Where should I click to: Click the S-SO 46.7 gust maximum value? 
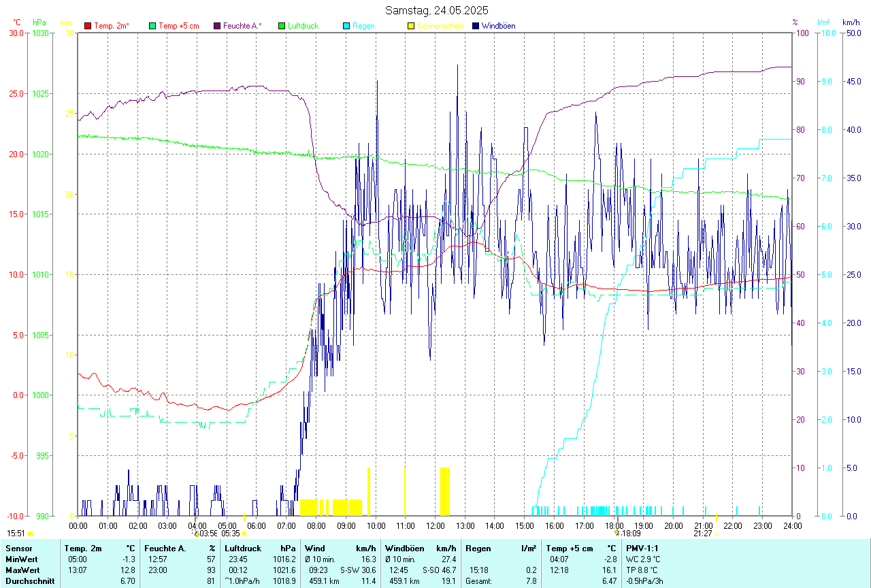(439, 570)
